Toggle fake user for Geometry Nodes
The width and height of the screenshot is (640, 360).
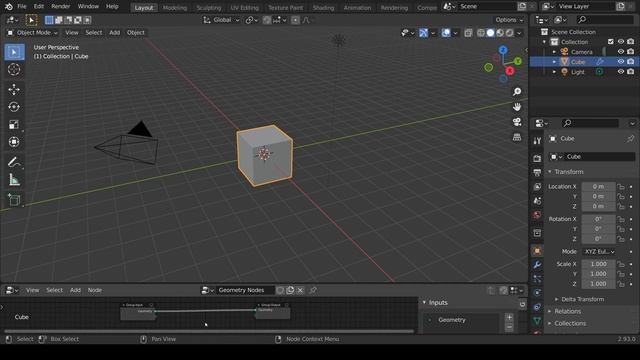click(x=280, y=290)
